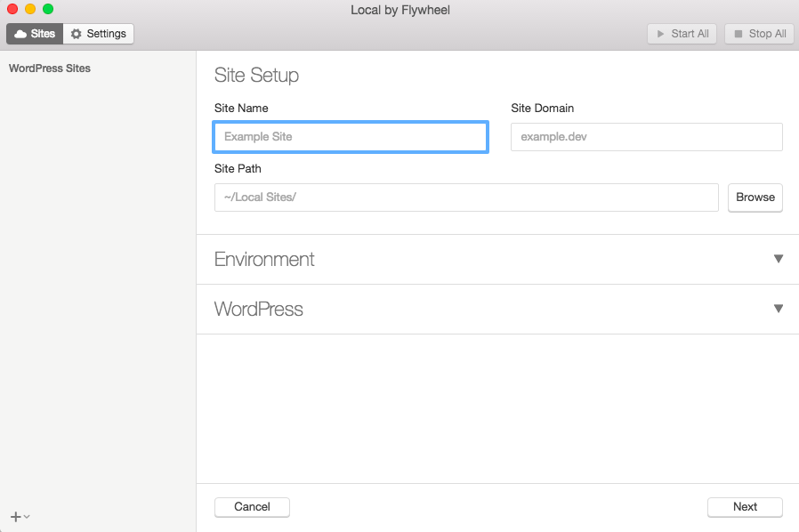Click the WordPress section title

258,310
